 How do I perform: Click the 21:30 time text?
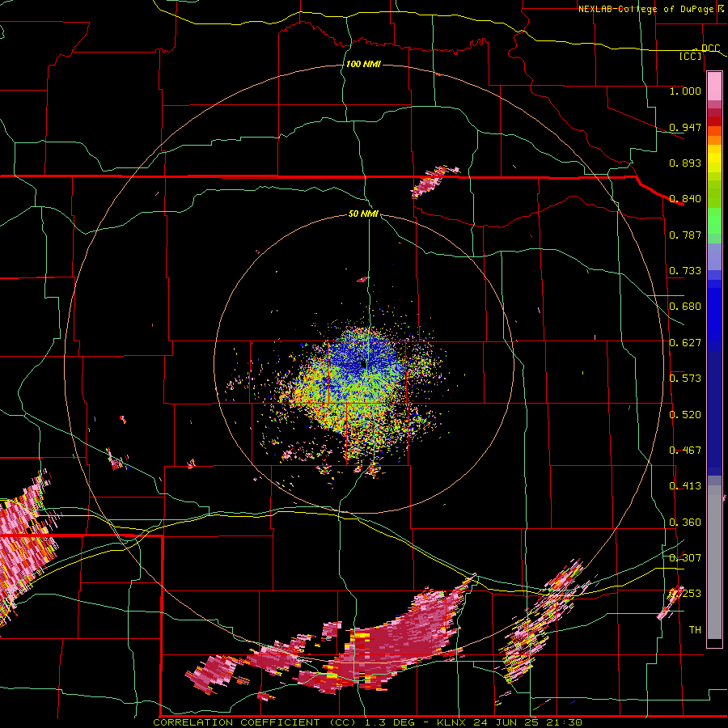(564, 722)
